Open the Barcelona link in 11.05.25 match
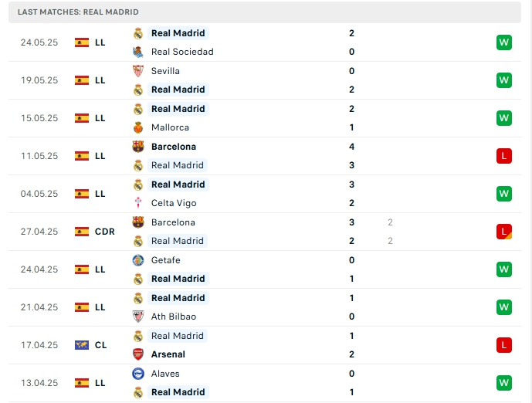Image resolution: width=532 pixels, height=403 pixels. point(174,147)
